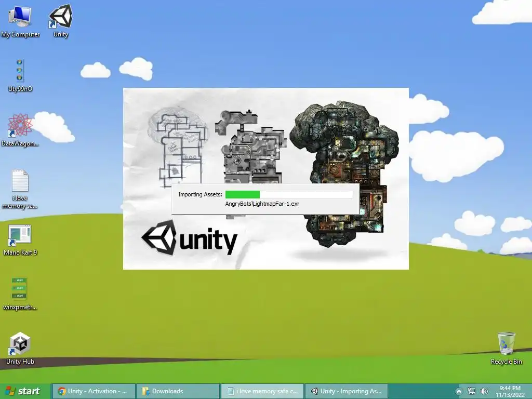
Task: Click the grayscale level map image
Action: [x=250, y=147]
